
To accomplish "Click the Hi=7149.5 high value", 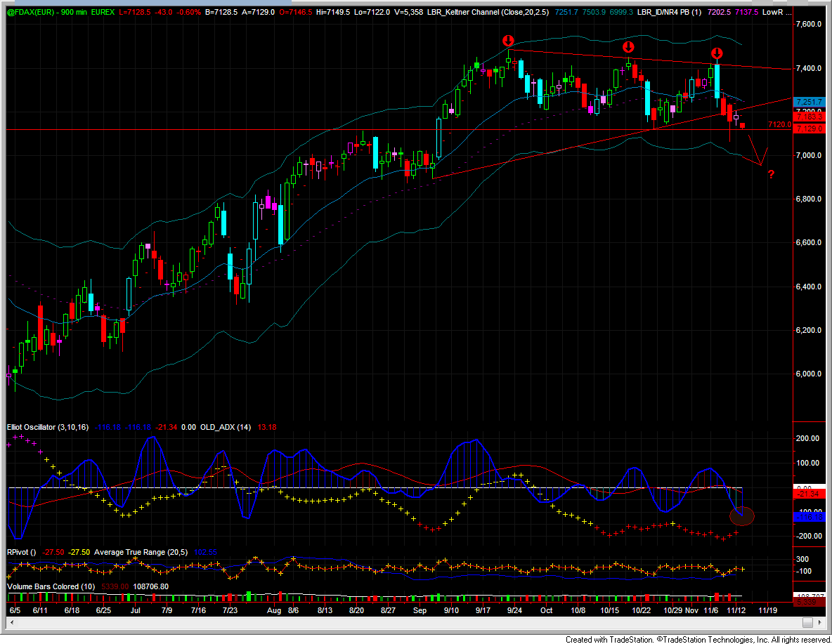I will (332, 12).
